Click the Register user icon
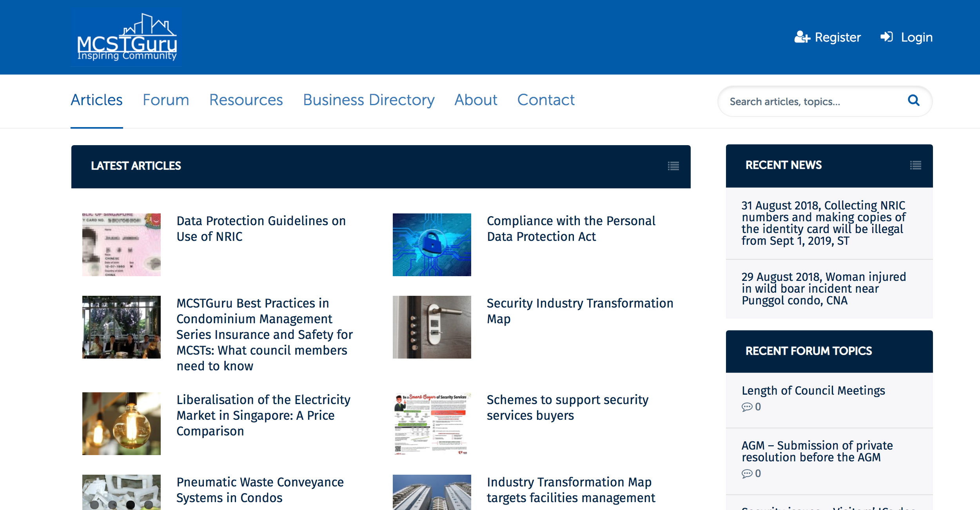Viewport: 980px width, 510px height. 802,37
